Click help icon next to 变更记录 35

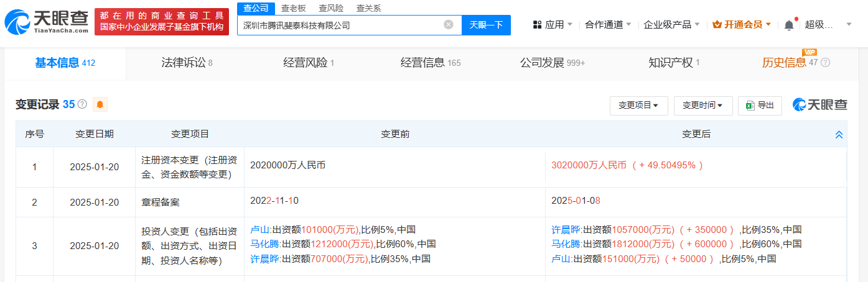[x=82, y=104]
